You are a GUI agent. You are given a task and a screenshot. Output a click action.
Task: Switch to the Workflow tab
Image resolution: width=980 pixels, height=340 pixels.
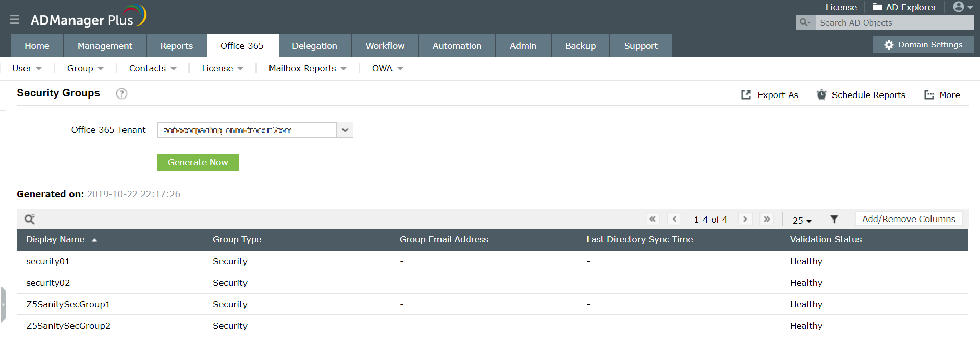[385, 46]
